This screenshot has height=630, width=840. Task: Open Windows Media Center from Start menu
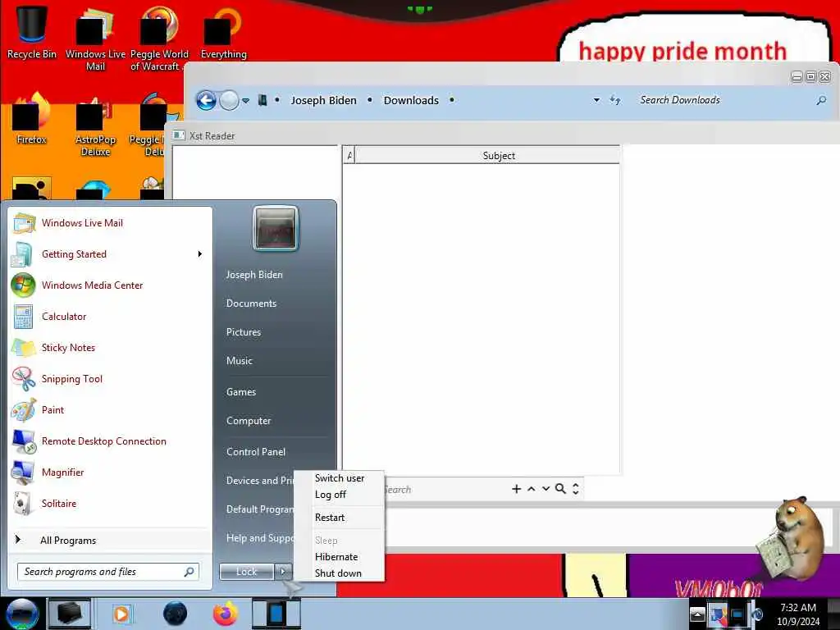(110, 285)
